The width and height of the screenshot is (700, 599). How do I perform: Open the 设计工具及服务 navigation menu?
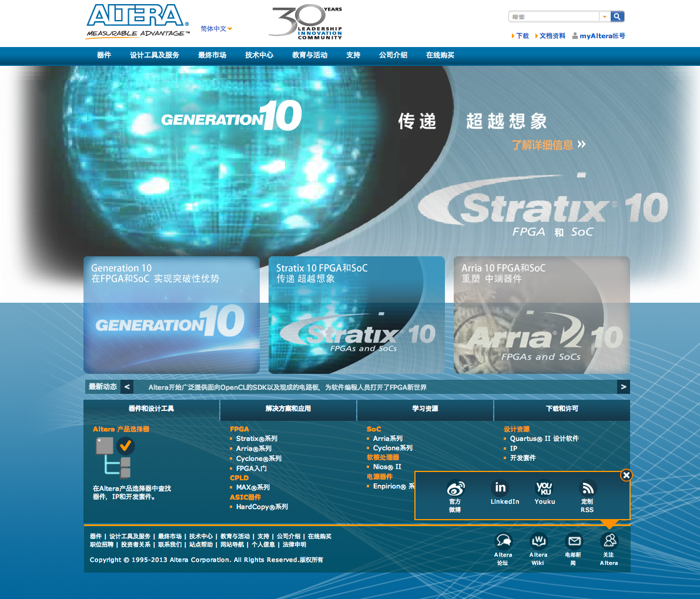(x=154, y=55)
